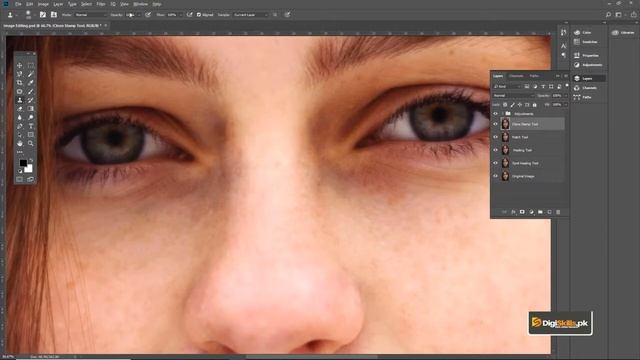Hide the Spot Healing Tool layer
640x360 pixels.
tap(496, 163)
